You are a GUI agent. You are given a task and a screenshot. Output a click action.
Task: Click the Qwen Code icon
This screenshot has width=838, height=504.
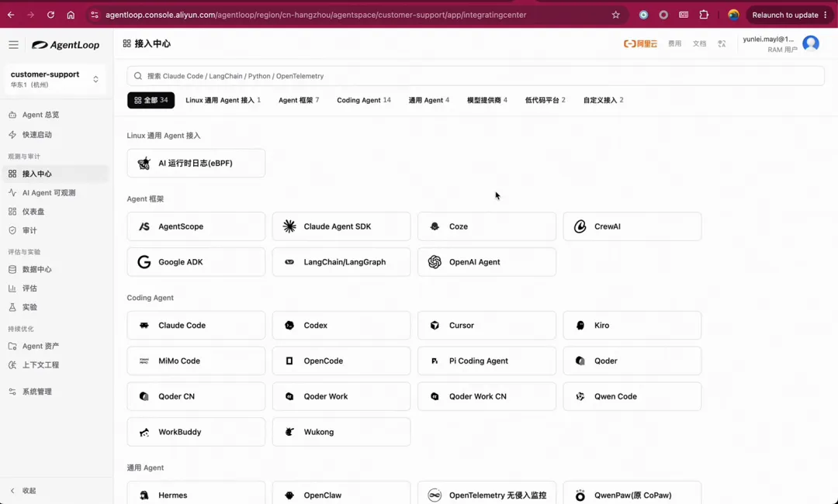(580, 397)
